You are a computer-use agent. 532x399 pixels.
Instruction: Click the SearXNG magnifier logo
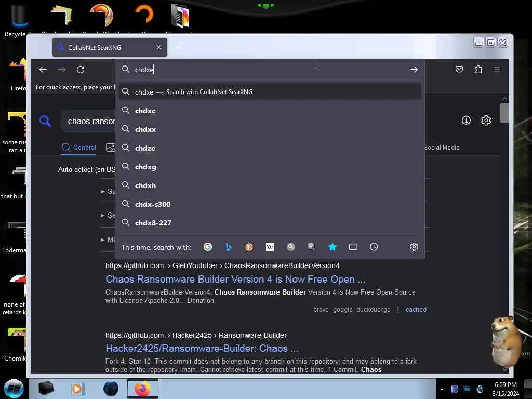click(45, 121)
